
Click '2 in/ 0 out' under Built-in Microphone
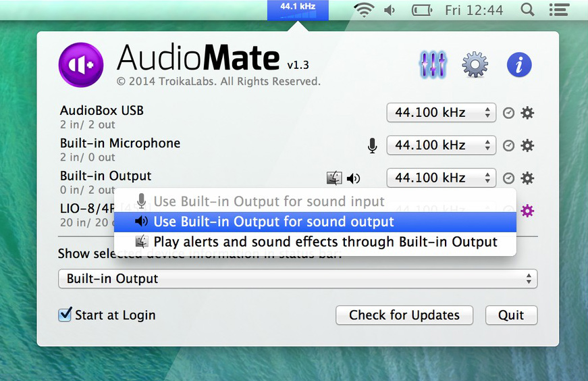(x=87, y=157)
